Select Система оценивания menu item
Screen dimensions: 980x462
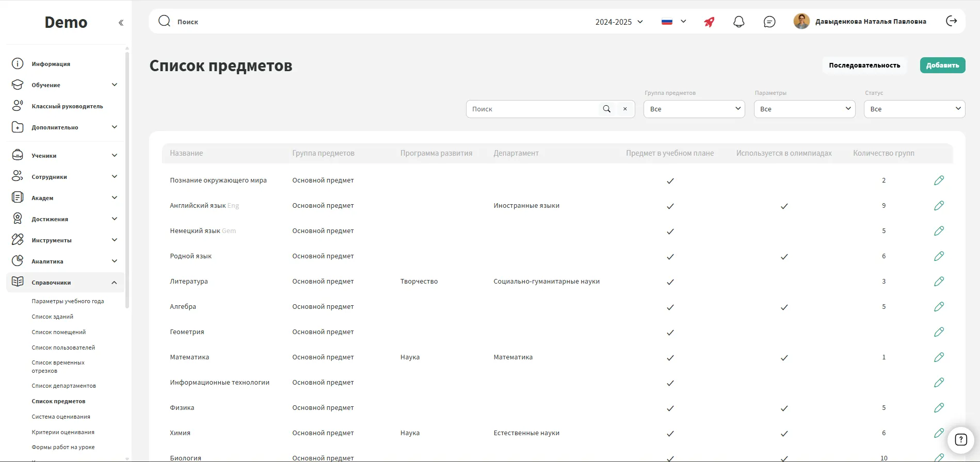click(61, 417)
